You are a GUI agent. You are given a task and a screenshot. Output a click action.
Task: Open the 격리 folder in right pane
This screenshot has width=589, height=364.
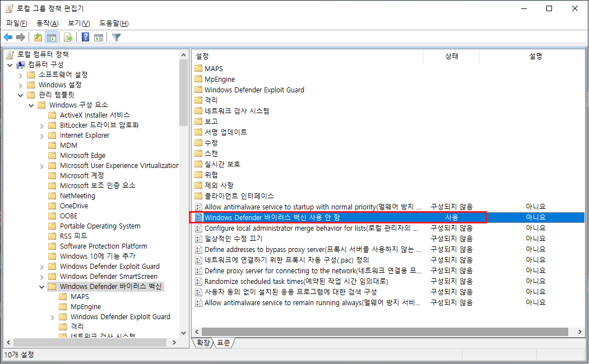(211, 100)
